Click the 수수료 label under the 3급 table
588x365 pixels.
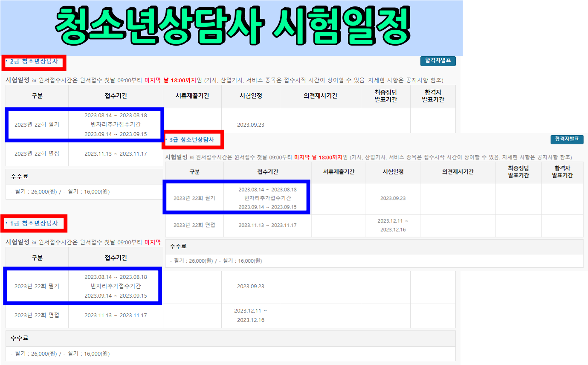[178, 246]
